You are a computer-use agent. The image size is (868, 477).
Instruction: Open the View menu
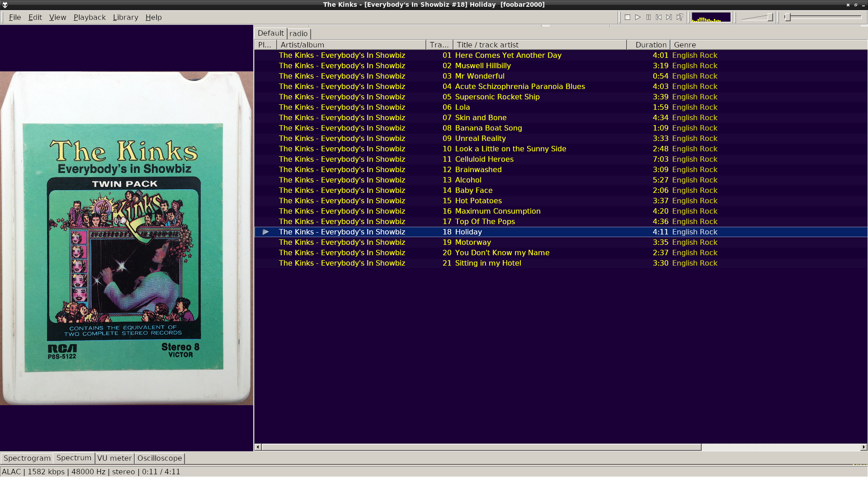click(57, 17)
